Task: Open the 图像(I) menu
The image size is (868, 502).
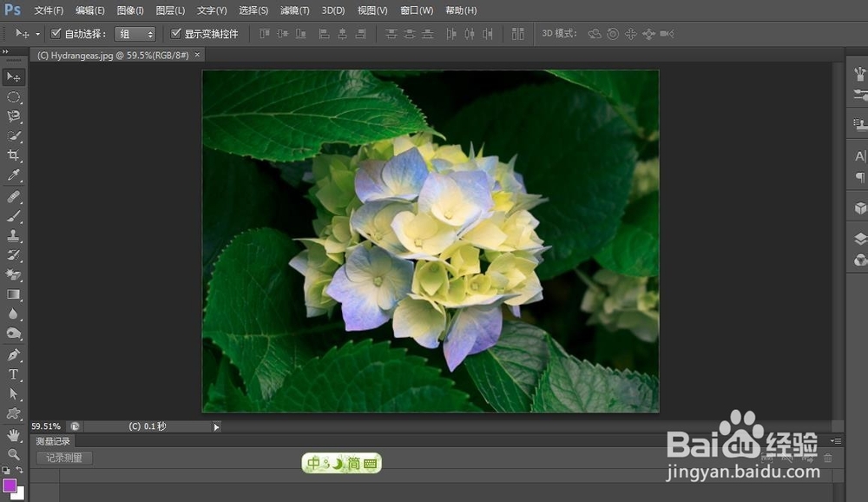Action: tap(130, 10)
